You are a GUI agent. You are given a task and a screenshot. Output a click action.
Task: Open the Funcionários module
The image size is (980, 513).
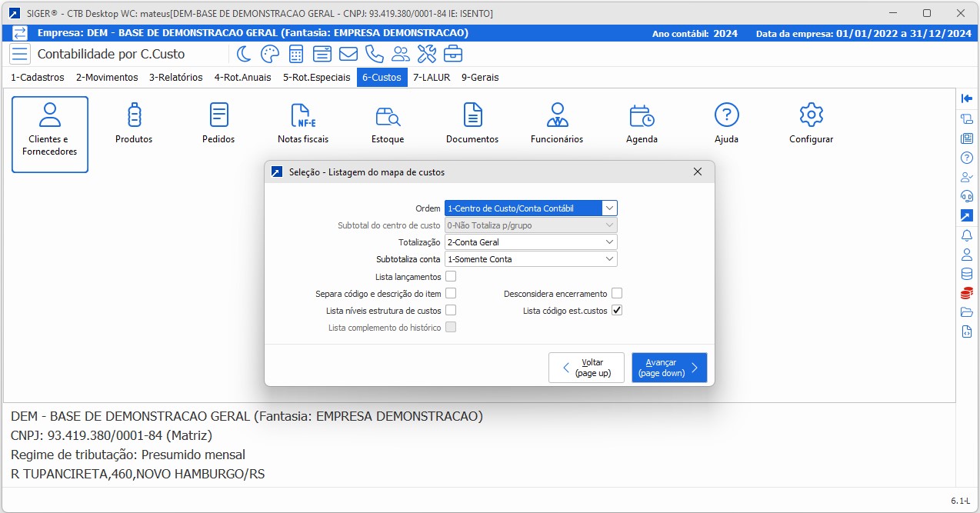tap(556, 122)
